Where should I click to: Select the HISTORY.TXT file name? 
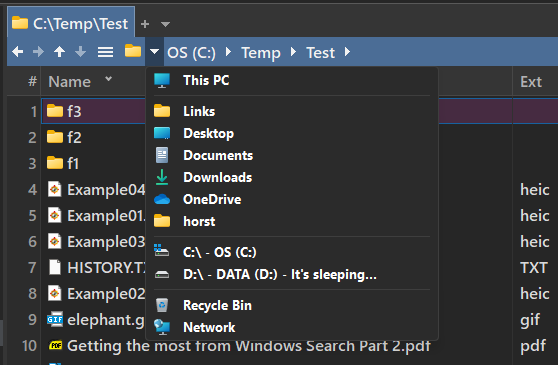(106, 268)
